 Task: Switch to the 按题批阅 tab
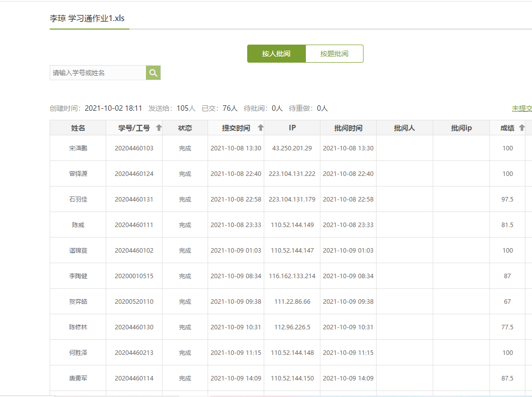(334, 54)
